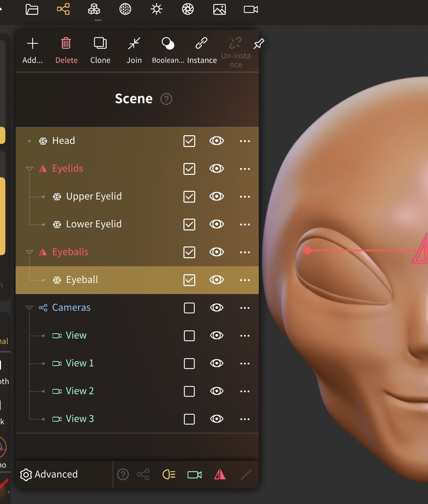
Task: Uncheck the Head selection checkbox
Action: (189, 141)
